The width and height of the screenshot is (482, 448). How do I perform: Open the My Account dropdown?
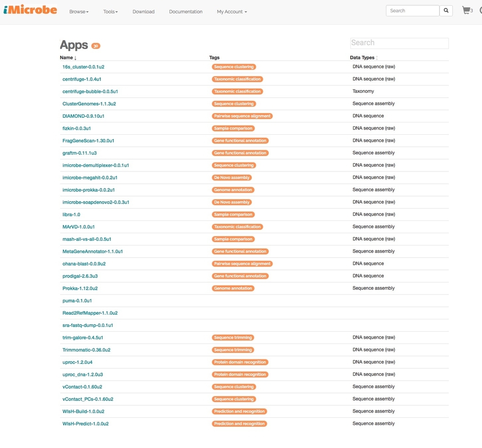pyautogui.click(x=232, y=12)
